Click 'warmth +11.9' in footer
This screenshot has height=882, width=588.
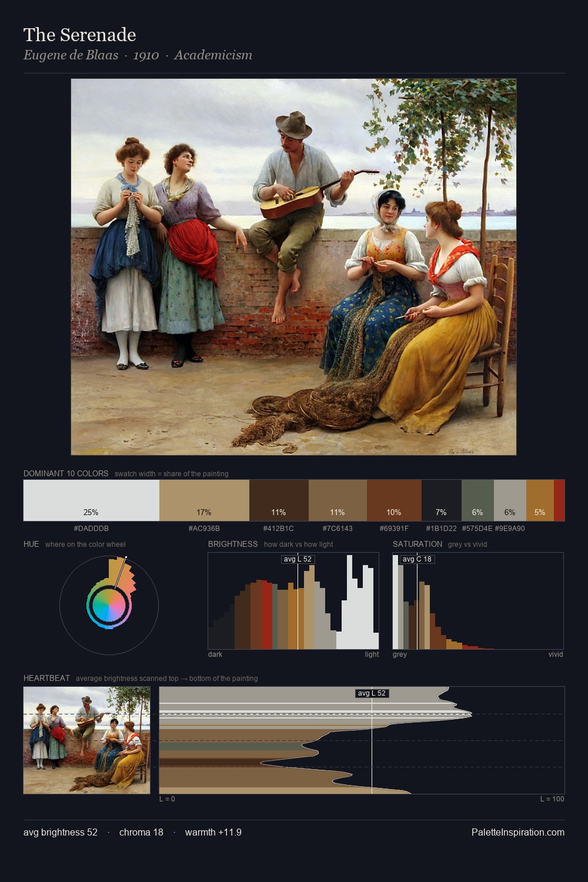pos(213,832)
